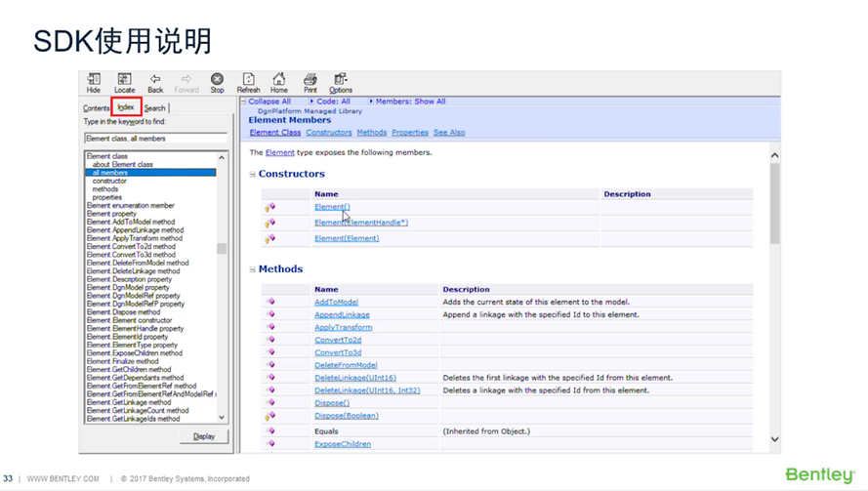Open the AppendLinkage method link
The height and width of the screenshot is (491, 868).
(x=342, y=315)
